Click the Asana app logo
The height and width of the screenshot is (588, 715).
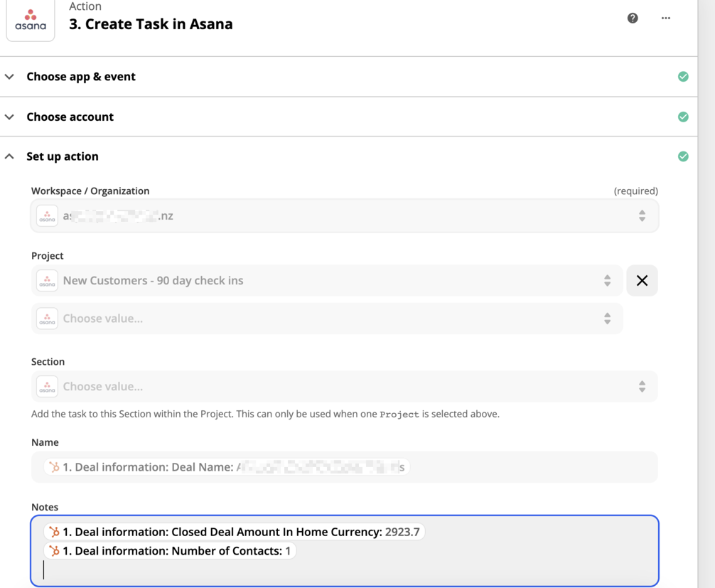tap(31, 19)
